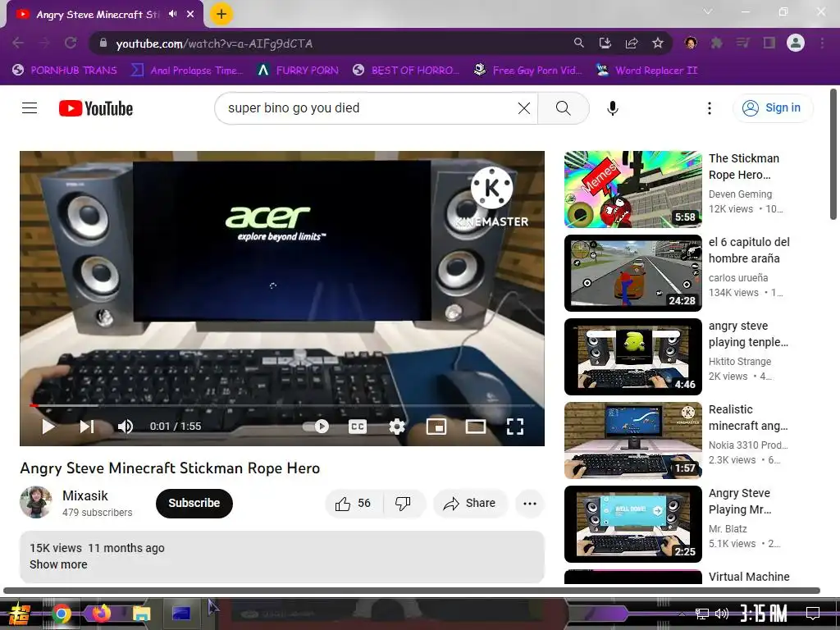Open el 6 capitulo del hombre araña video
This screenshot has height=630, width=840.
pos(632,272)
